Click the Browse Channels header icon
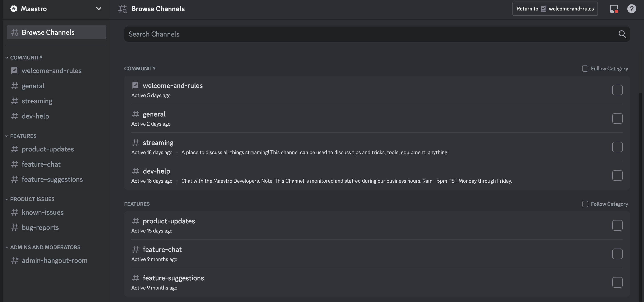The height and width of the screenshot is (302, 644). pos(122,9)
